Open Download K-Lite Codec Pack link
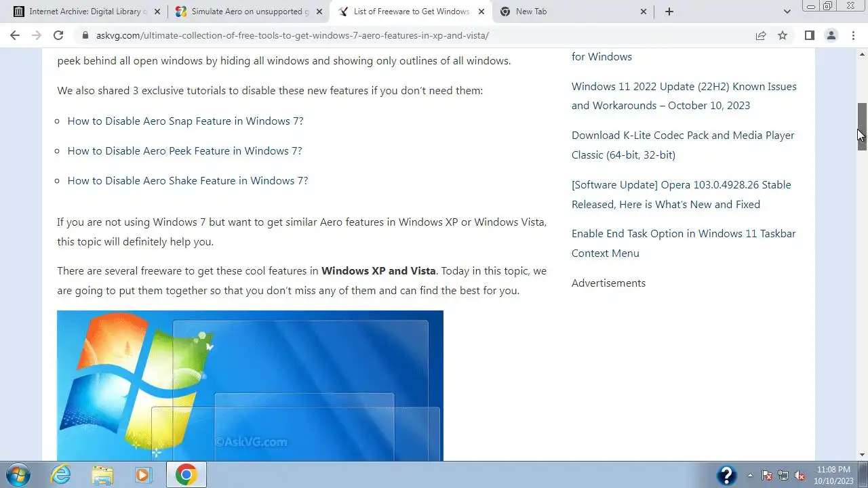 [x=683, y=145]
